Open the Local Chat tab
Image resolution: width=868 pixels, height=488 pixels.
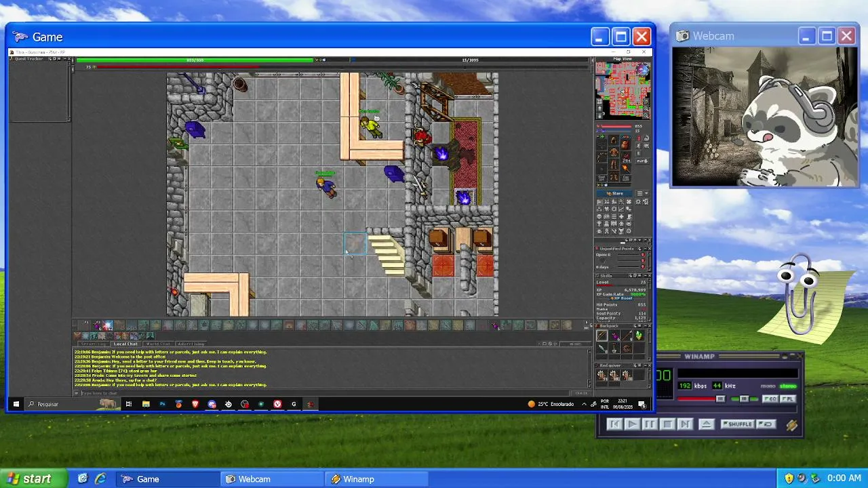point(125,344)
